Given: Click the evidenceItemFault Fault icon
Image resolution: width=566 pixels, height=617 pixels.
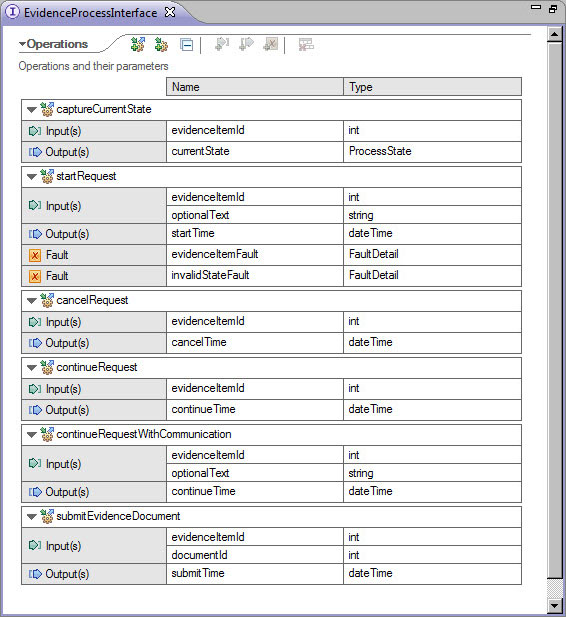Looking at the screenshot, I should (35, 255).
